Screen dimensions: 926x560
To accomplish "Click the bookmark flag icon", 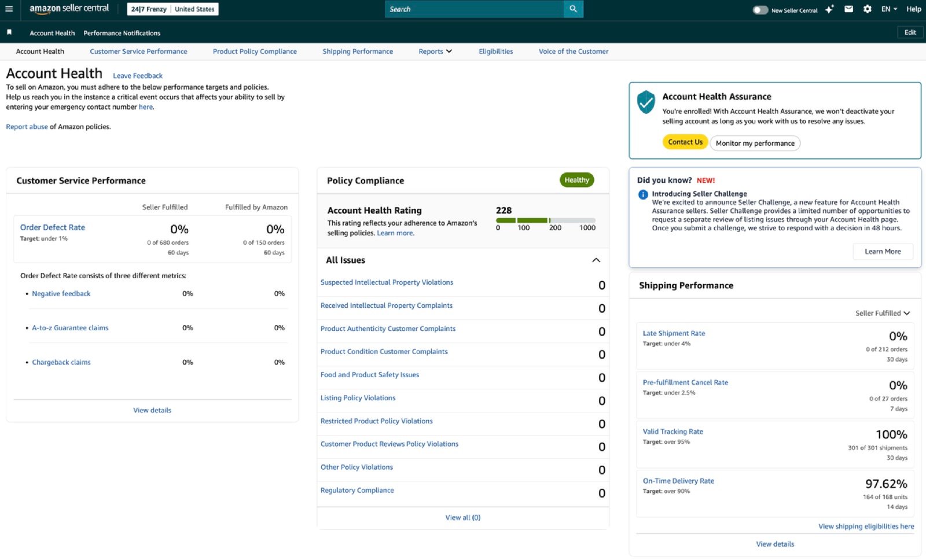I will [9, 32].
